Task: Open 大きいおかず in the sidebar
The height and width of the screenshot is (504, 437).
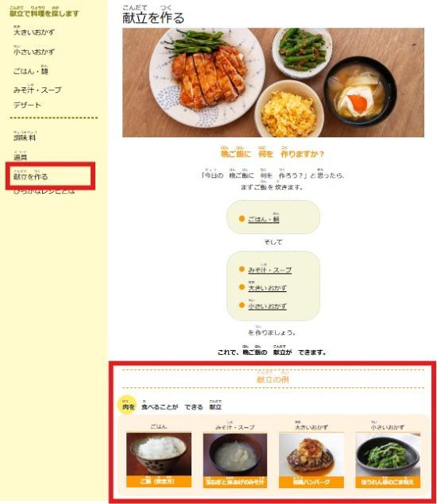Action: (34, 31)
